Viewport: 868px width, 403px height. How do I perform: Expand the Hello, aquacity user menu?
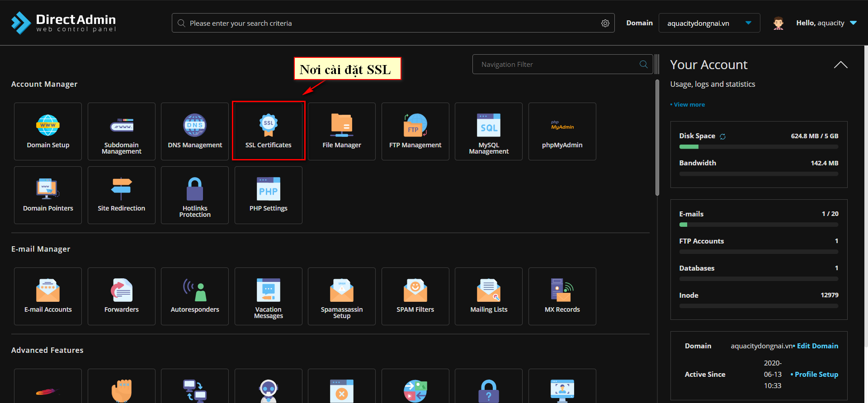826,23
